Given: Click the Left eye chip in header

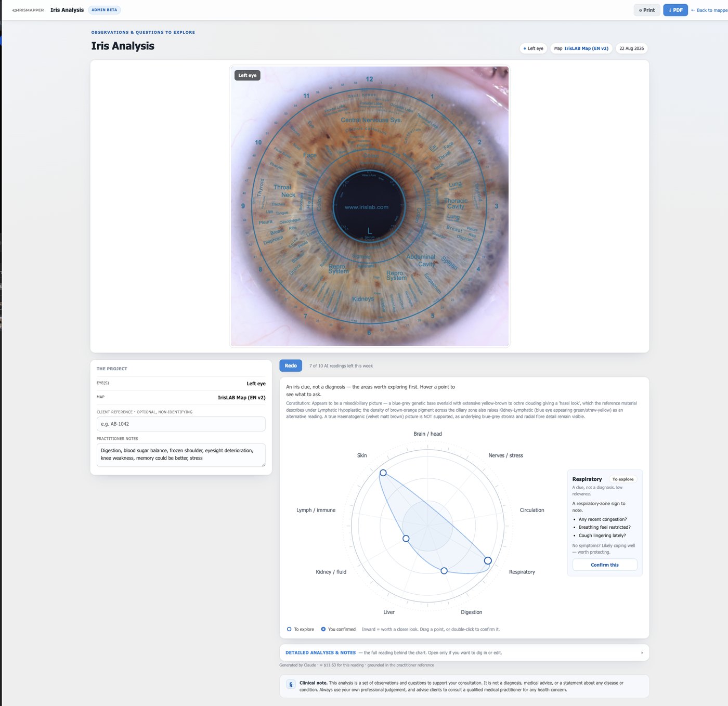Looking at the screenshot, I should pos(533,48).
